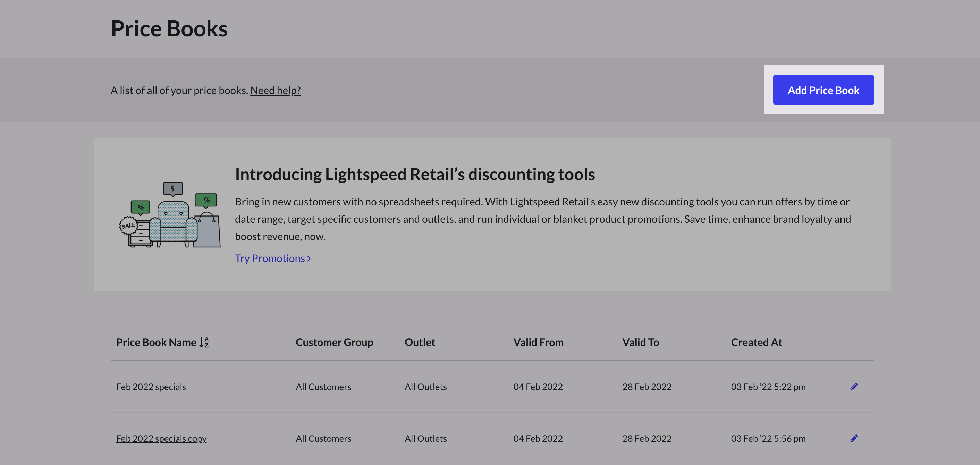This screenshot has width=980, height=465.
Task: Open the Feb 2022 specials price book
Action: pos(151,387)
